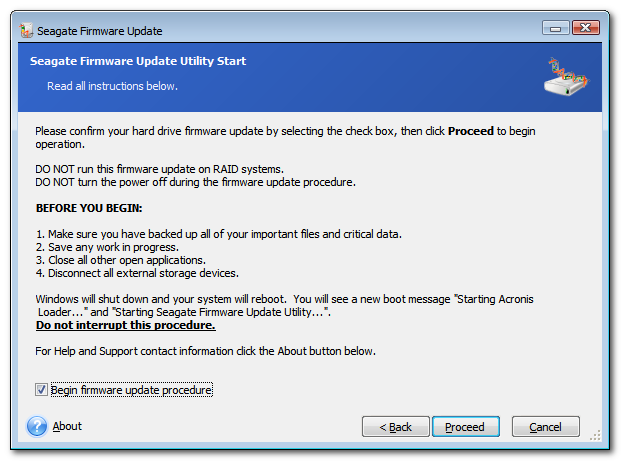The width and height of the screenshot is (621, 461).
Task: Click the resize grip at window corner
Action: [595, 435]
